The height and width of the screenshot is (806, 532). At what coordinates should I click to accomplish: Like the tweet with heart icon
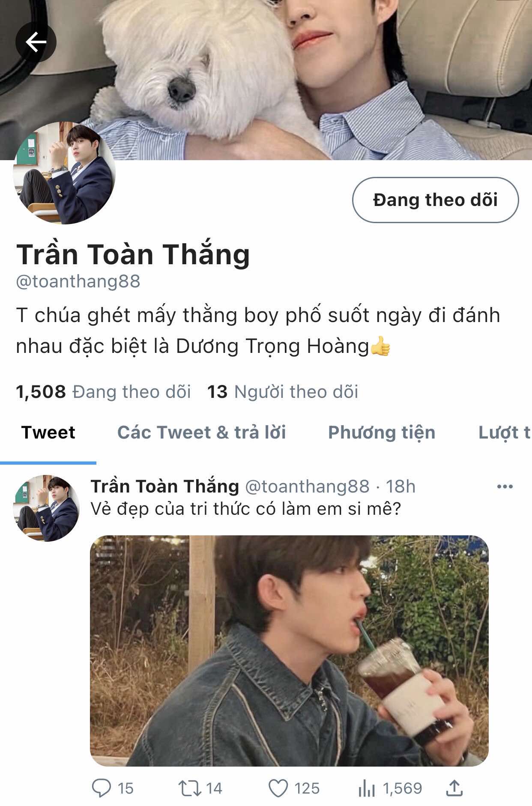click(278, 788)
